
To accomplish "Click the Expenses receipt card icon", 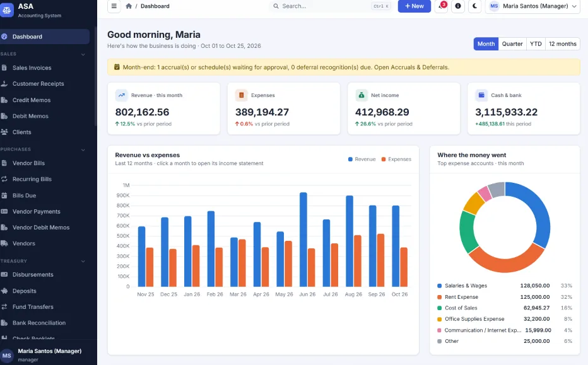I will click(x=242, y=95).
